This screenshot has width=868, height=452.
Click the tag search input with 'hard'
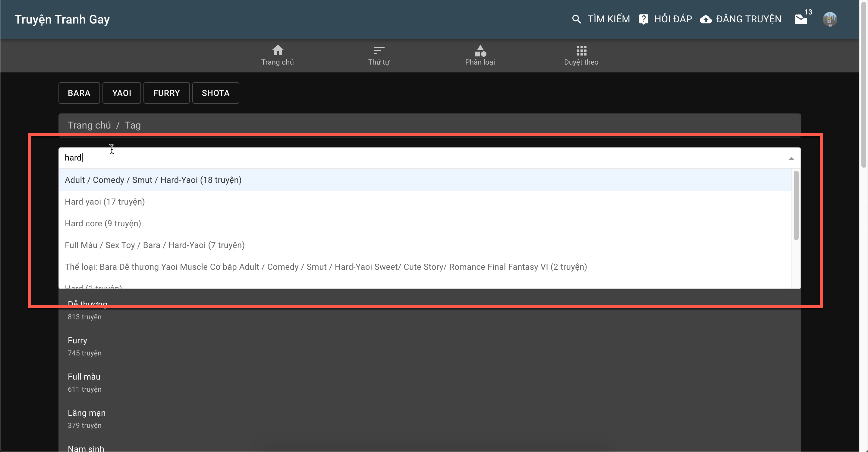click(x=404, y=158)
